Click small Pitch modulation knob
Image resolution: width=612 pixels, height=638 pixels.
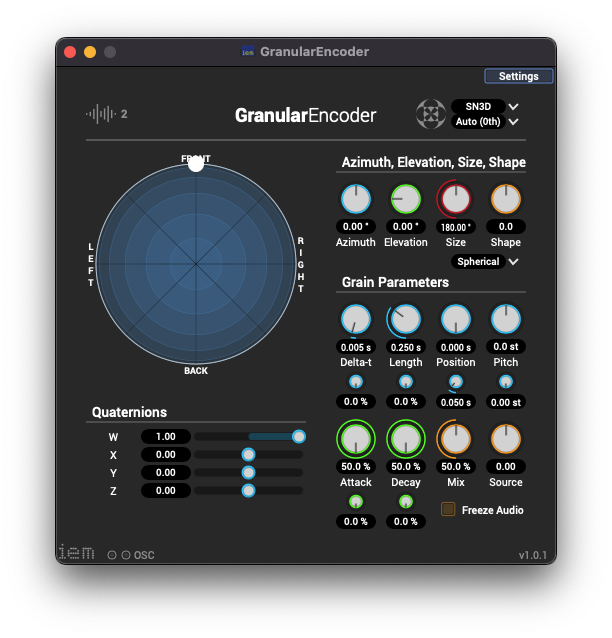point(506,382)
